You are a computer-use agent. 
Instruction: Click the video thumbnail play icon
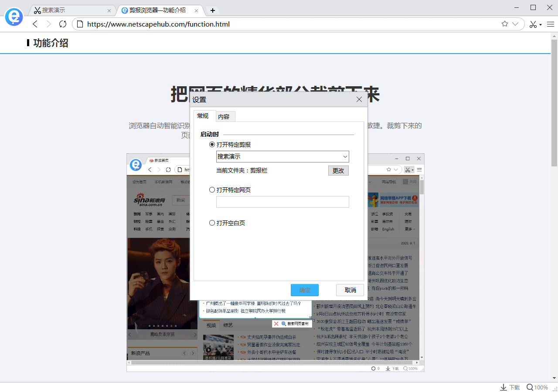[208, 350]
